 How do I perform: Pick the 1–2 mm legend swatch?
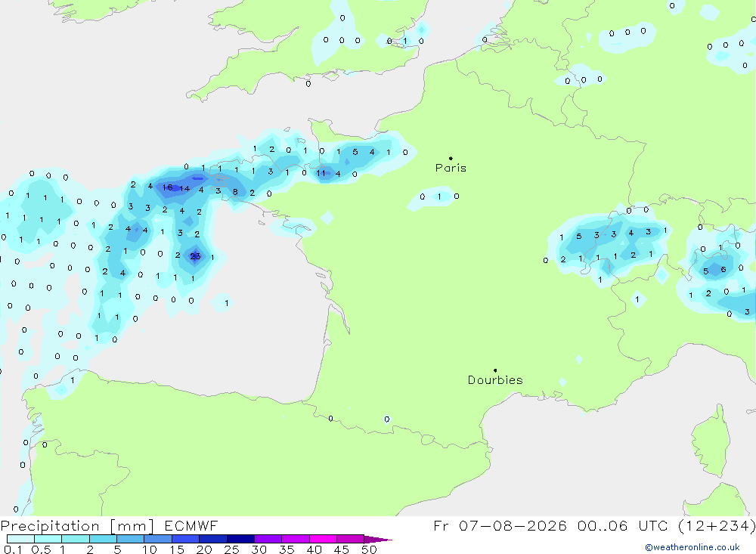[76, 539]
